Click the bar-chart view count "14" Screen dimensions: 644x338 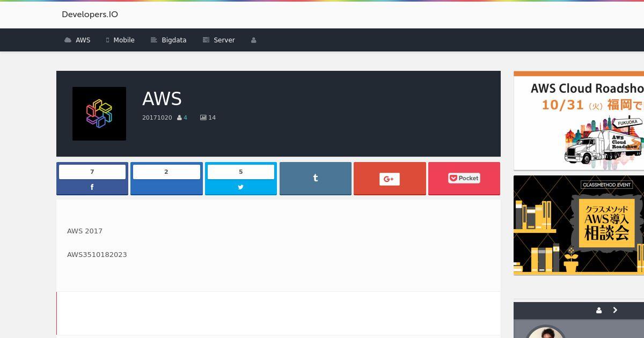208,117
